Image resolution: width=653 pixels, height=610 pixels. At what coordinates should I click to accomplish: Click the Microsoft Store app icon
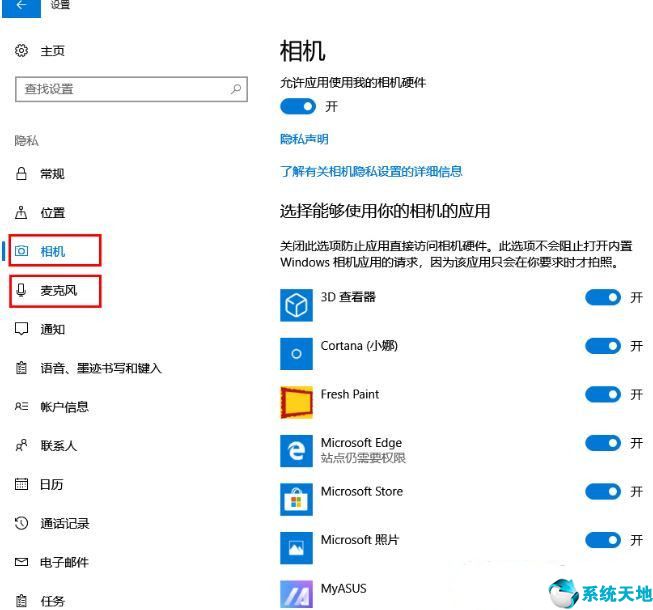tap(296, 499)
